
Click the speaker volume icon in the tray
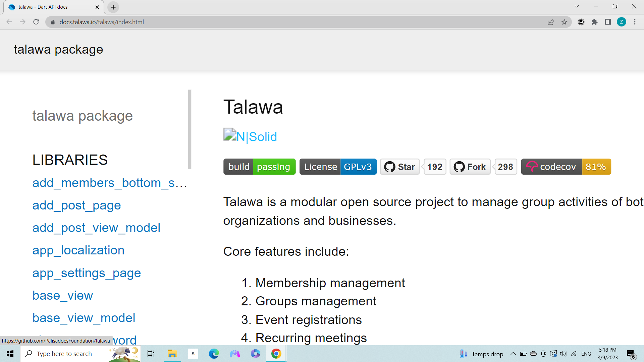563,353
